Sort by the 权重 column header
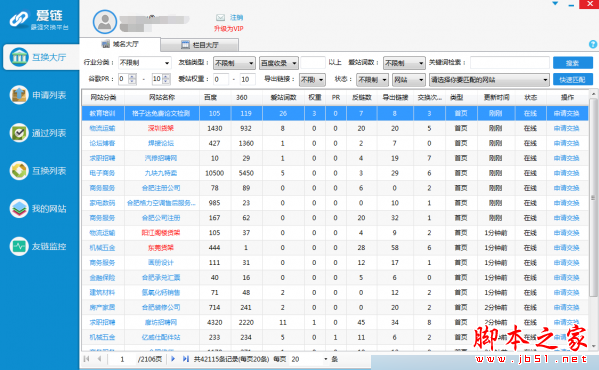The width and height of the screenshot is (599, 370). [x=315, y=97]
